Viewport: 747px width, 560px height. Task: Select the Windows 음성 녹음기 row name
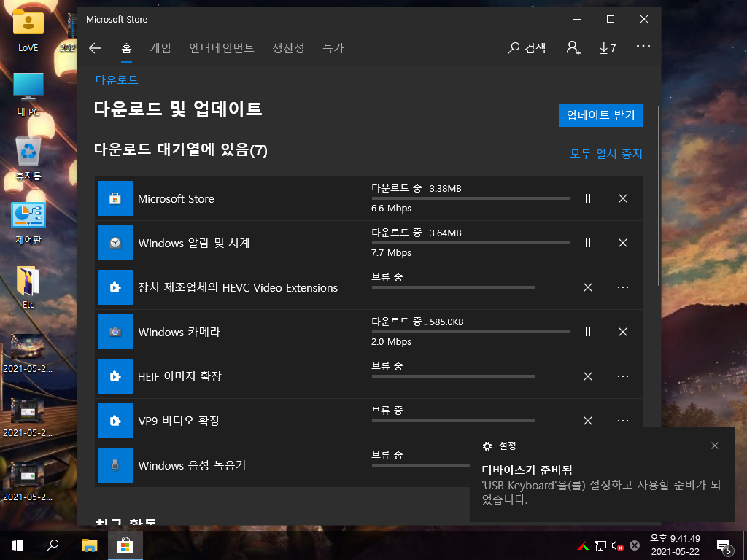[x=192, y=465]
